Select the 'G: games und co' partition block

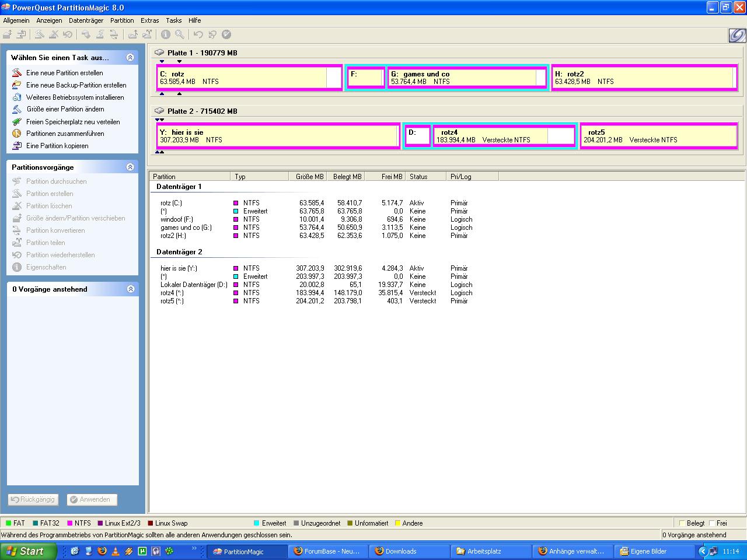pyautogui.click(x=467, y=78)
